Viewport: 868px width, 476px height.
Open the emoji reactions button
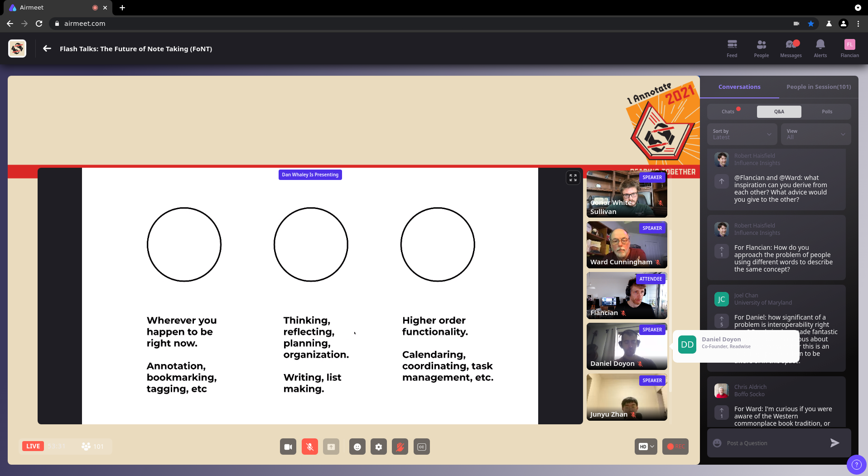click(x=357, y=447)
